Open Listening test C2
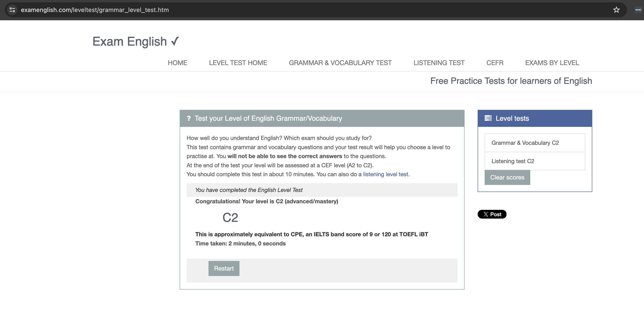 point(513,161)
